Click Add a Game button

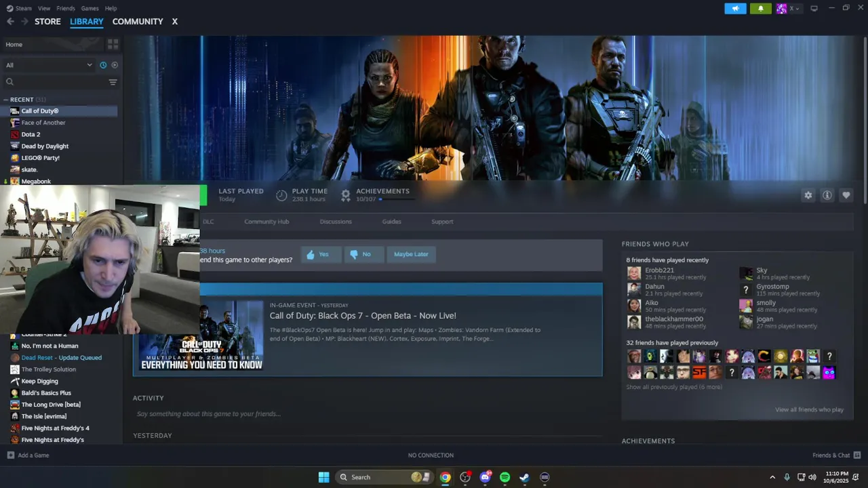click(28, 455)
